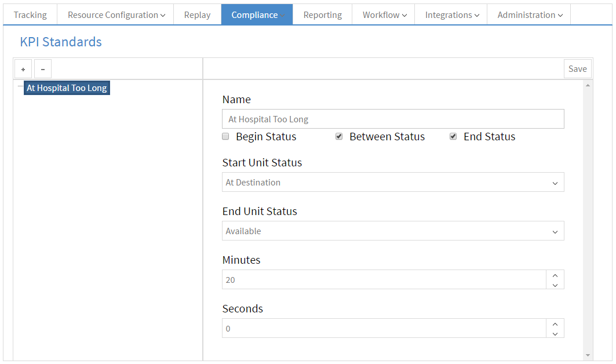
Task: Click the "−" icon to remove a KPI standard
Action: pyautogui.click(x=42, y=68)
